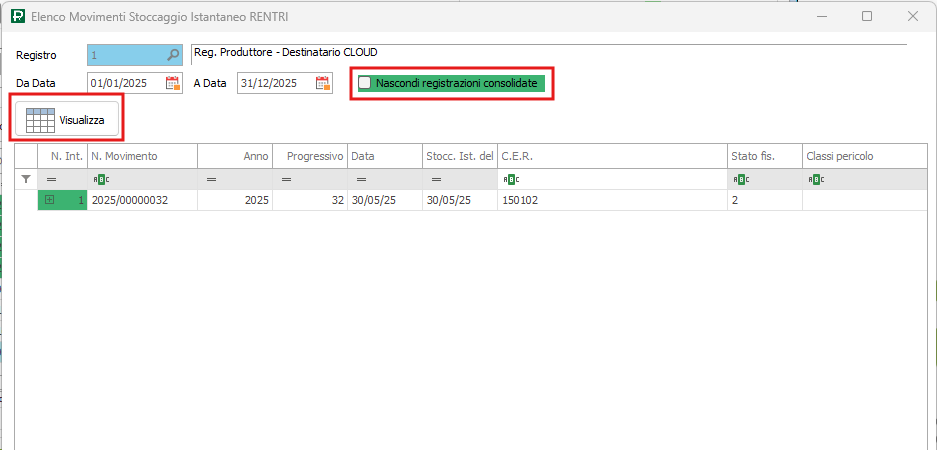Click the grid filter funnel icon

26,179
